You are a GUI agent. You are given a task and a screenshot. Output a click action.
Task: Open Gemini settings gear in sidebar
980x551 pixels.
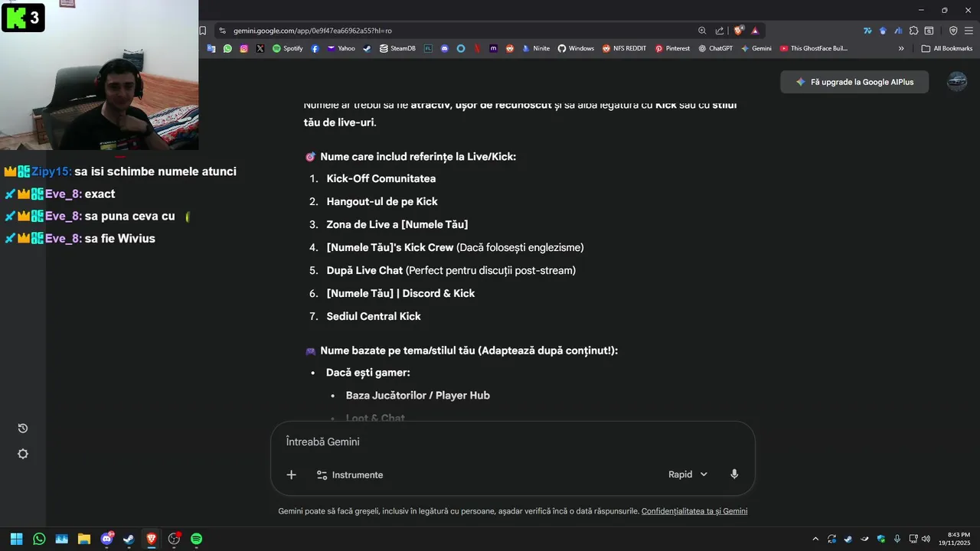(x=23, y=454)
